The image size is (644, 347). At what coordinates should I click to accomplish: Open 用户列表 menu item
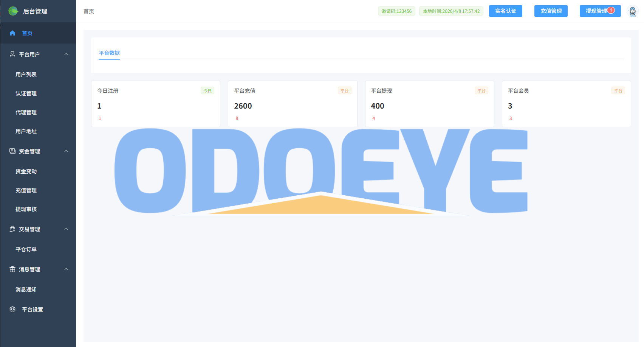[x=38, y=75]
